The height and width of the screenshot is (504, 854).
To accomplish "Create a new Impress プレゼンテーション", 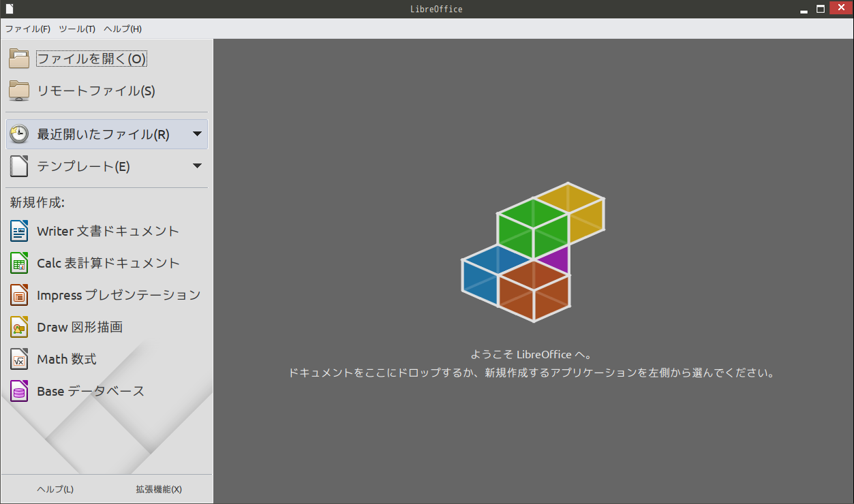I will pos(106,296).
